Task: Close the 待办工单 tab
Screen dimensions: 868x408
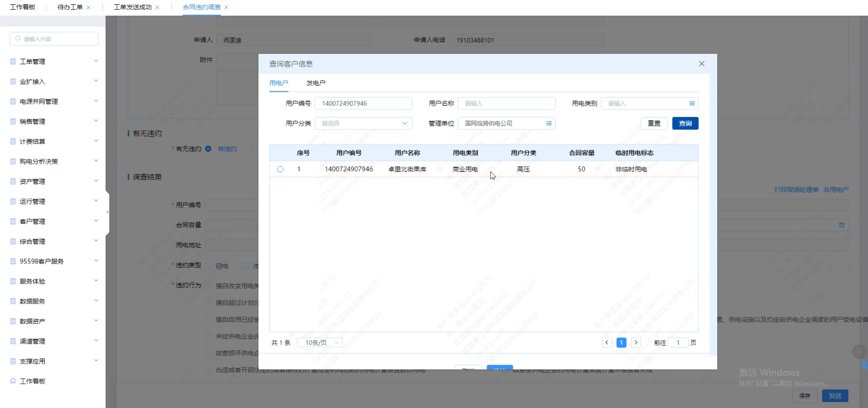Action: click(88, 8)
